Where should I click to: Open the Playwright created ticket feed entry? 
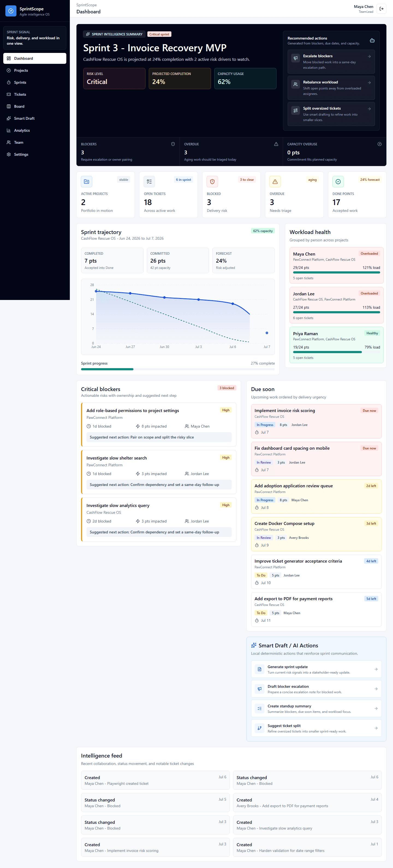[156, 780]
